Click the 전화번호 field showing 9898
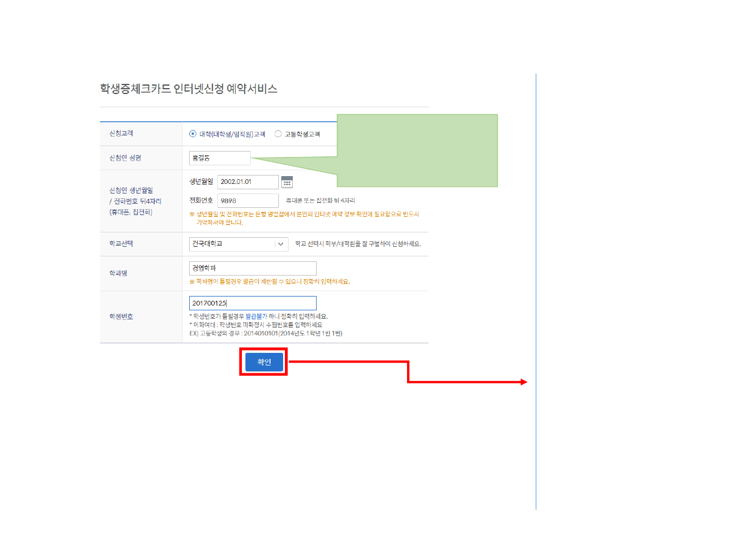The image size is (756, 535). (x=248, y=201)
